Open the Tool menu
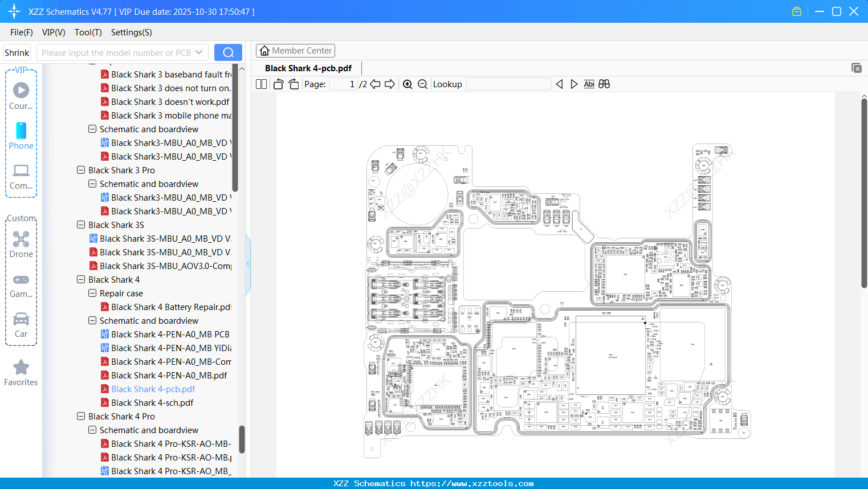 coord(88,32)
